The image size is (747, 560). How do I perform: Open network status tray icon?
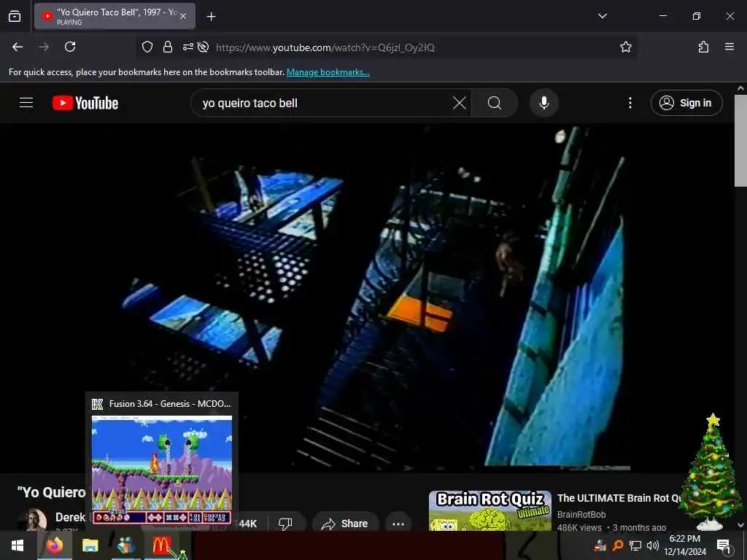tap(635, 545)
